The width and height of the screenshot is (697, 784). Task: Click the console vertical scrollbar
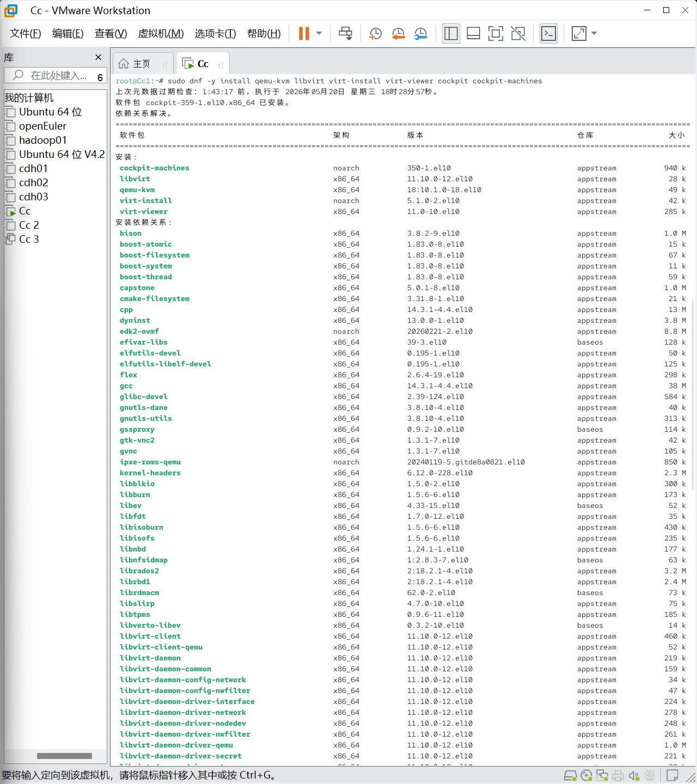click(x=693, y=395)
